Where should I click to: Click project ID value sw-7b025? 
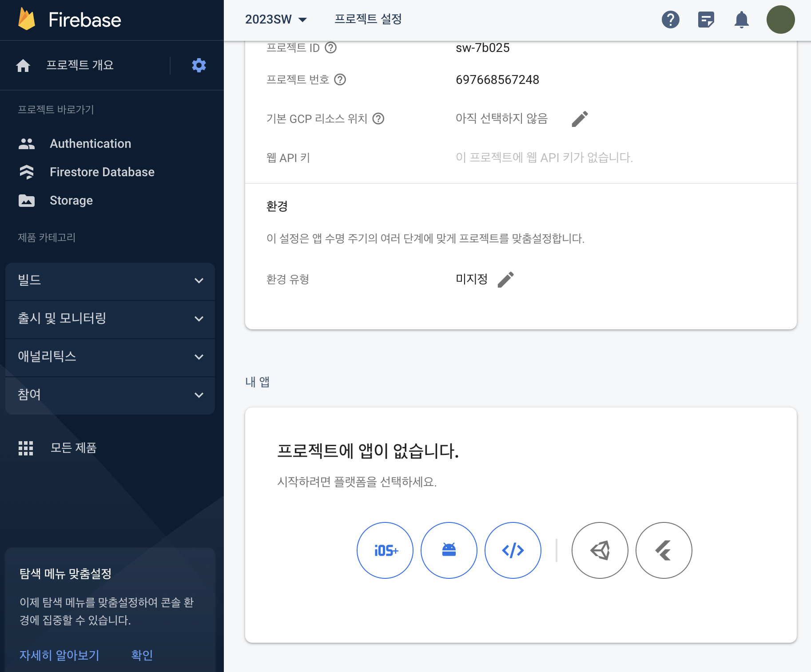point(483,47)
